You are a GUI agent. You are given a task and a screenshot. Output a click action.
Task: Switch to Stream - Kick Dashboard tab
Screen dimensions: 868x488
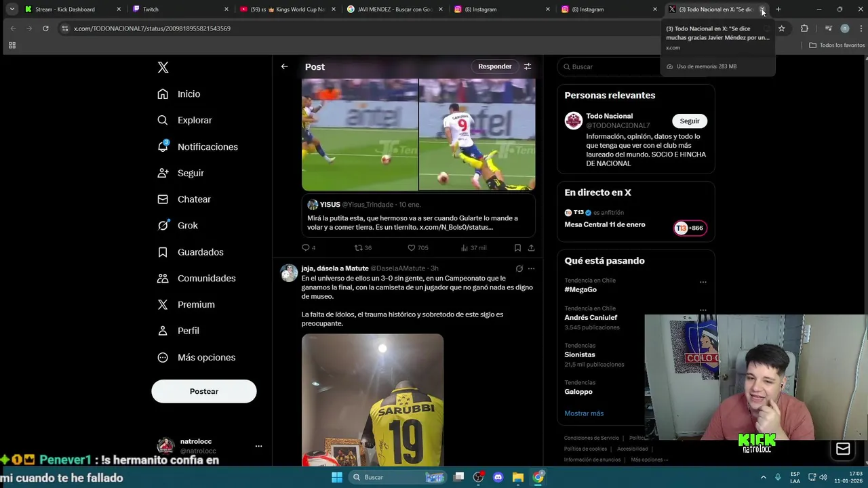(71, 9)
